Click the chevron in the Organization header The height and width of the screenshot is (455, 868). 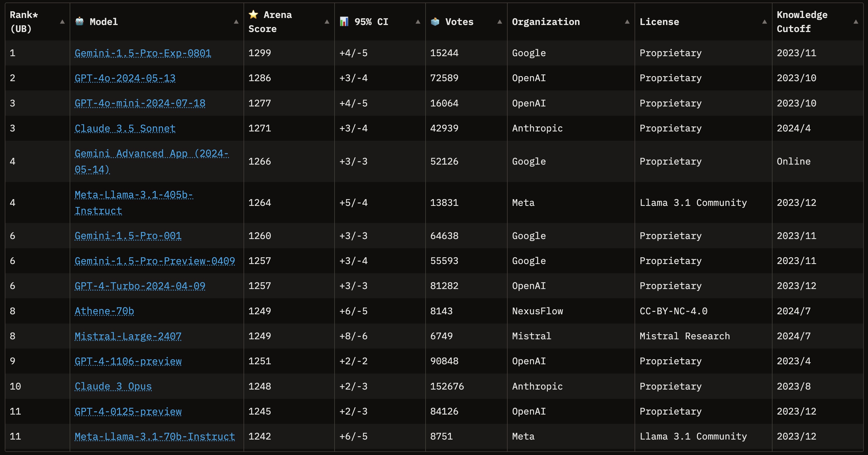[626, 22]
